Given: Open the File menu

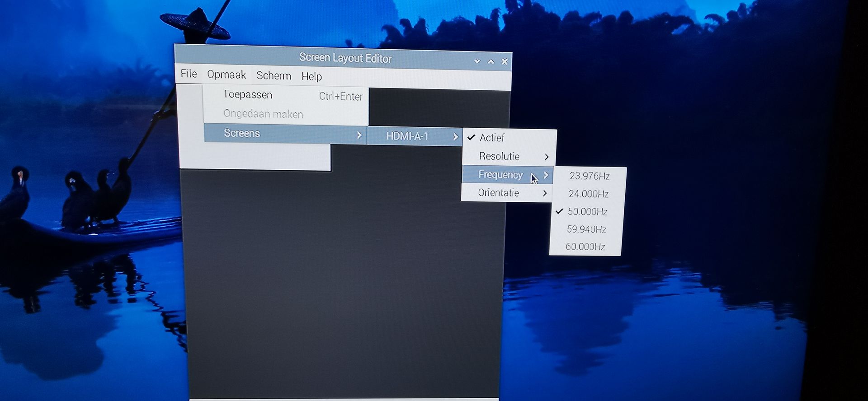Looking at the screenshot, I should pos(189,74).
